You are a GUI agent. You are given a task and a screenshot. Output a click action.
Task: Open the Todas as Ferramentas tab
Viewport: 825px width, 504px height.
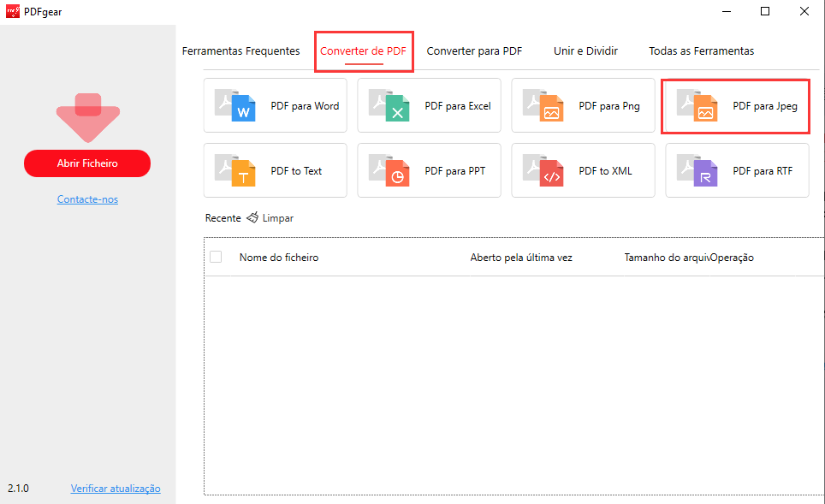click(701, 50)
